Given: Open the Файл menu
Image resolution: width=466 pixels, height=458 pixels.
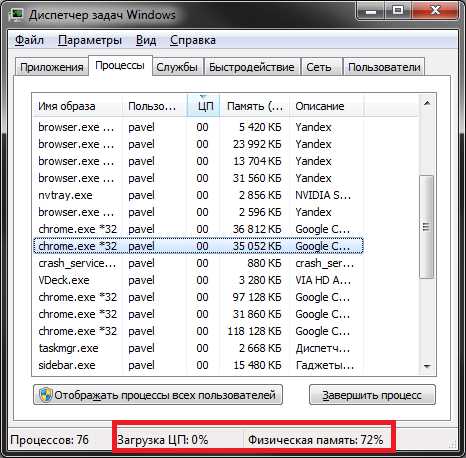Looking at the screenshot, I should pos(29,40).
